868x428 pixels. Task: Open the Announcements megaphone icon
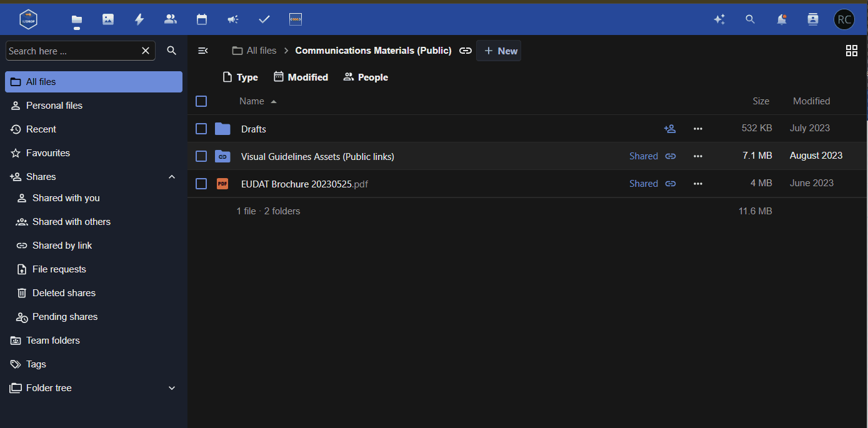pyautogui.click(x=232, y=19)
